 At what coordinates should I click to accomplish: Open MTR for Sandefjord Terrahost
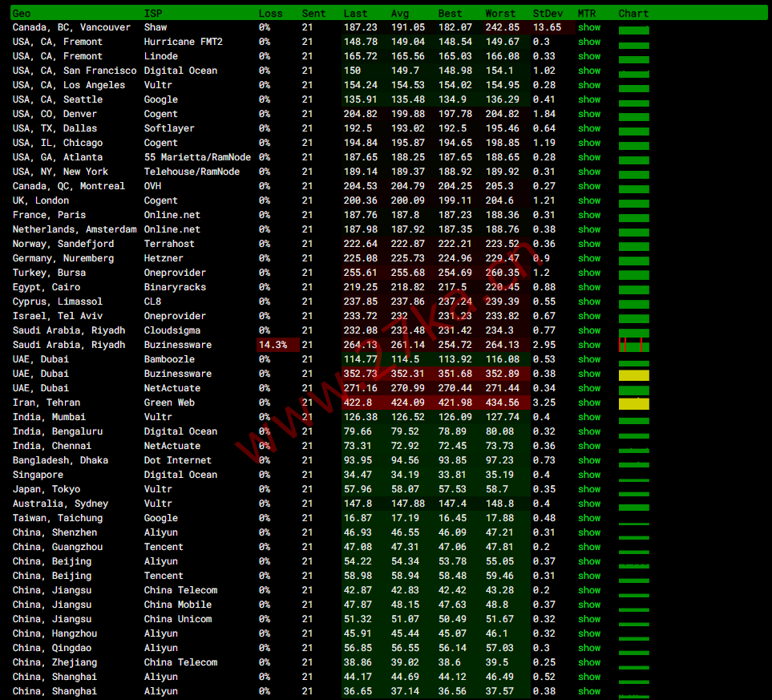click(589, 244)
